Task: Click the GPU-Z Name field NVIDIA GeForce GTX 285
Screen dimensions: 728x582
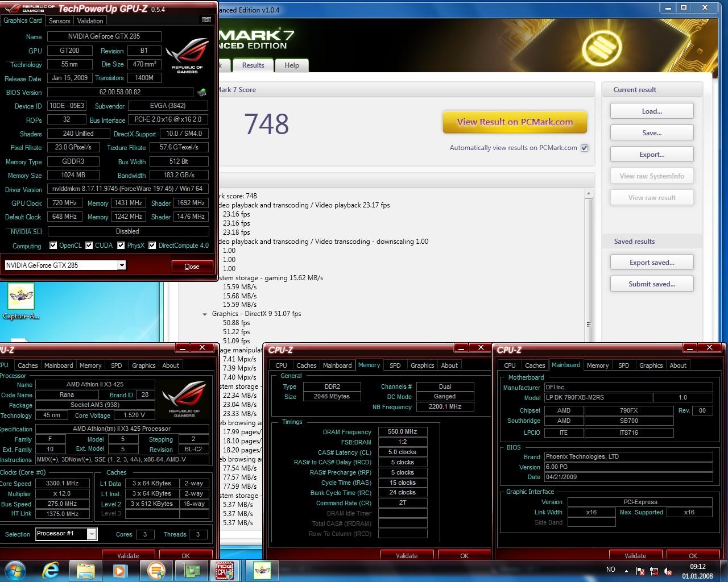Action: 104,36
